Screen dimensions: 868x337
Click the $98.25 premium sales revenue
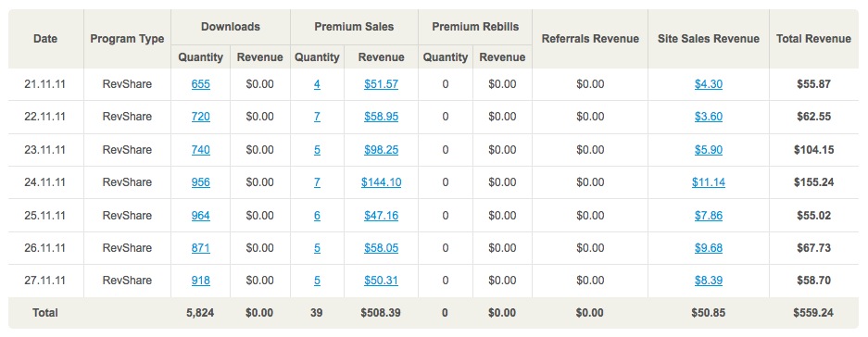click(x=381, y=149)
